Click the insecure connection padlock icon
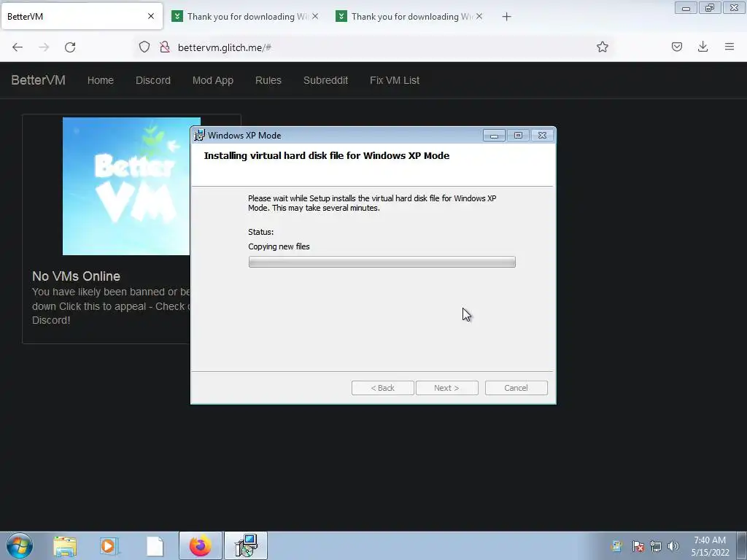Image resolution: width=747 pixels, height=560 pixels. pos(165,47)
